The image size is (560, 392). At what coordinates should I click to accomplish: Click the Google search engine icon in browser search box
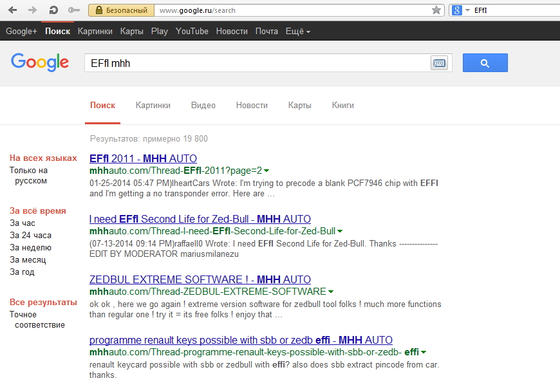[457, 10]
